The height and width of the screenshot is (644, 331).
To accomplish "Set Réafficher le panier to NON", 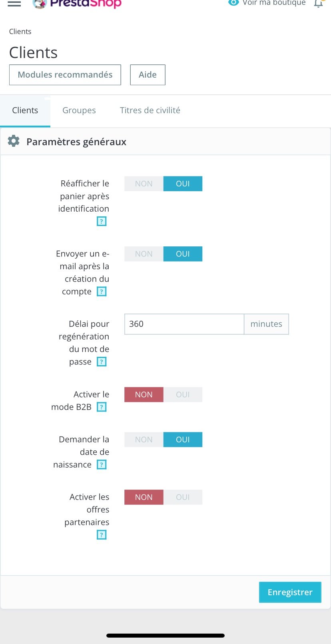I will [144, 184].
